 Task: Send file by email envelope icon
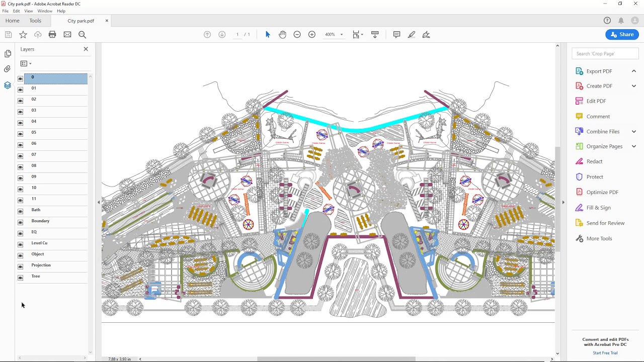coord(67,35)
